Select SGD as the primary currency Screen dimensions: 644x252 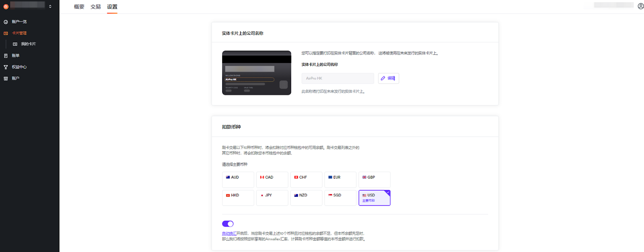[341, 198]
